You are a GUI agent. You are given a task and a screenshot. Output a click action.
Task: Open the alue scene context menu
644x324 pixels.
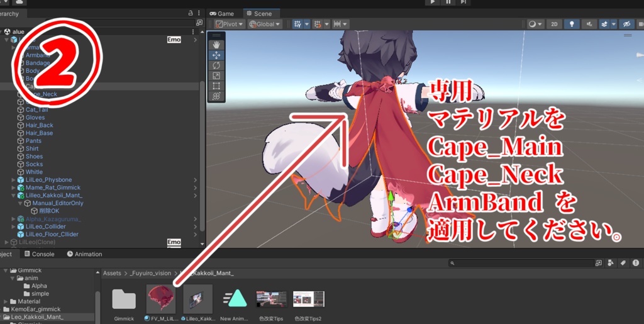[x=194, y=31]
